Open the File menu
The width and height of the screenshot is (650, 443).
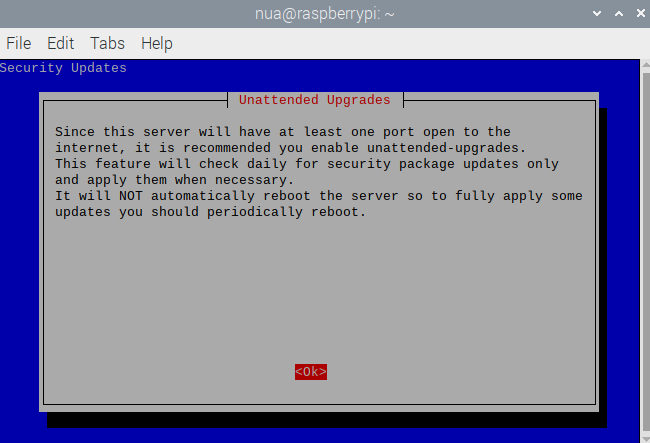coord(19,43)
